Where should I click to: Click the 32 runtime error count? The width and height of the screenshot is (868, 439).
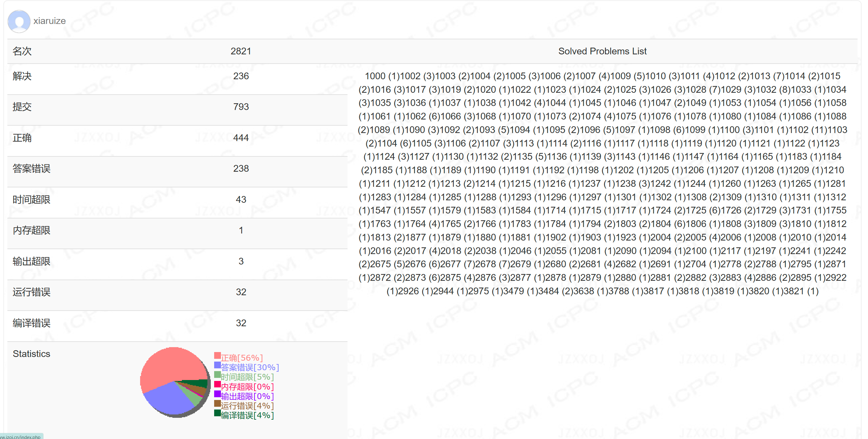pos(241,292)
